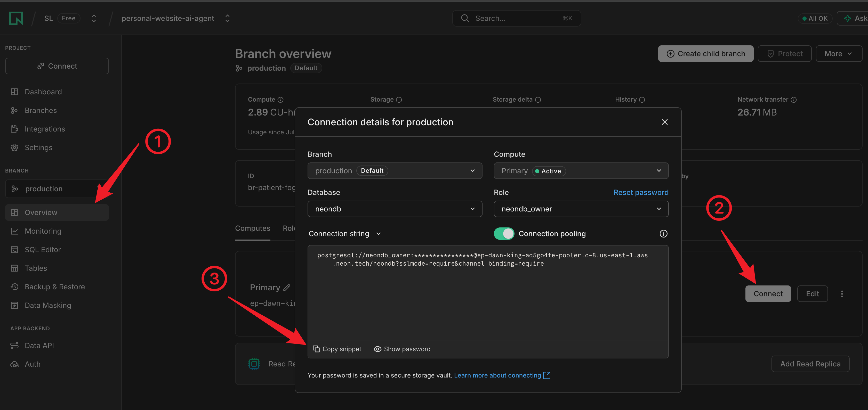Click the Reset password link
The image size is (868, 410).
(641, 192)
